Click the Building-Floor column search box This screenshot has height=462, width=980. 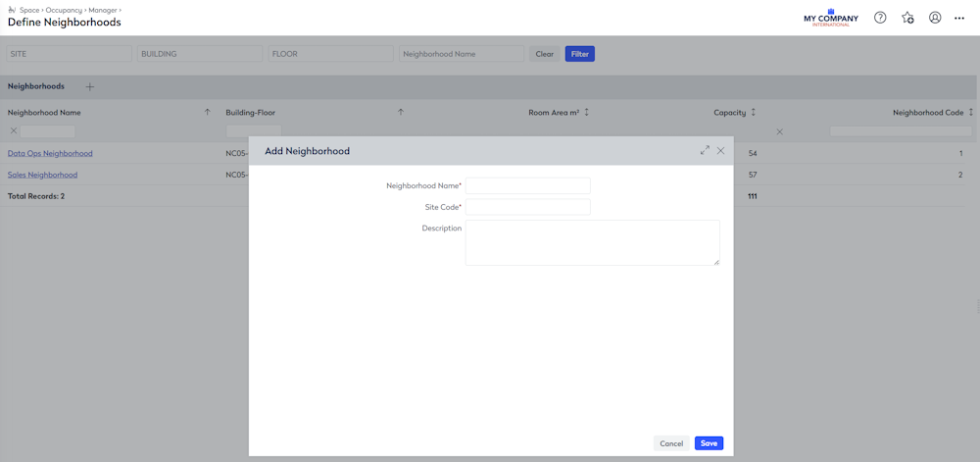point(253,131)
